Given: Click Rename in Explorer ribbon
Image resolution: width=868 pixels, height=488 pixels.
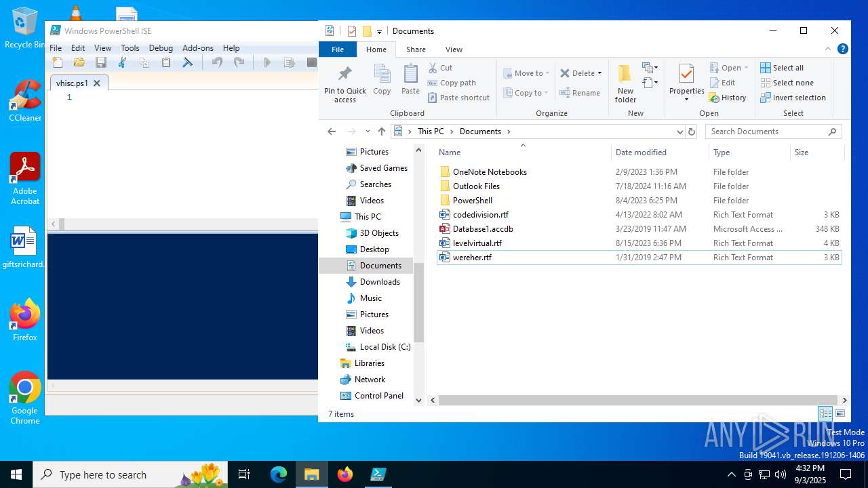Looking at the screenshot, I should (x=580, y=93).
